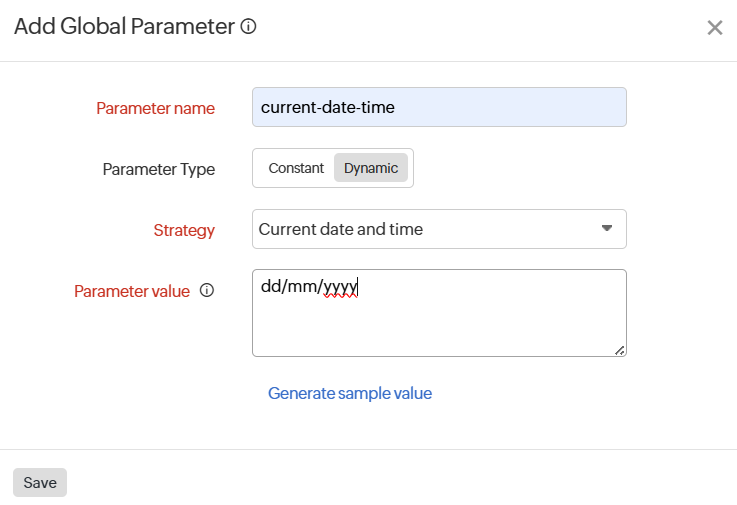Click the Generate sample value link
Image resolution: width=737 pixels, height=505 pixels.
350,393
